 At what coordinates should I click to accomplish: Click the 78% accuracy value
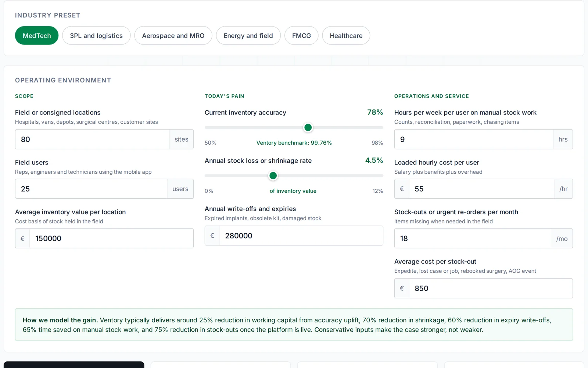pyautogui.click(x=375, y=112)
